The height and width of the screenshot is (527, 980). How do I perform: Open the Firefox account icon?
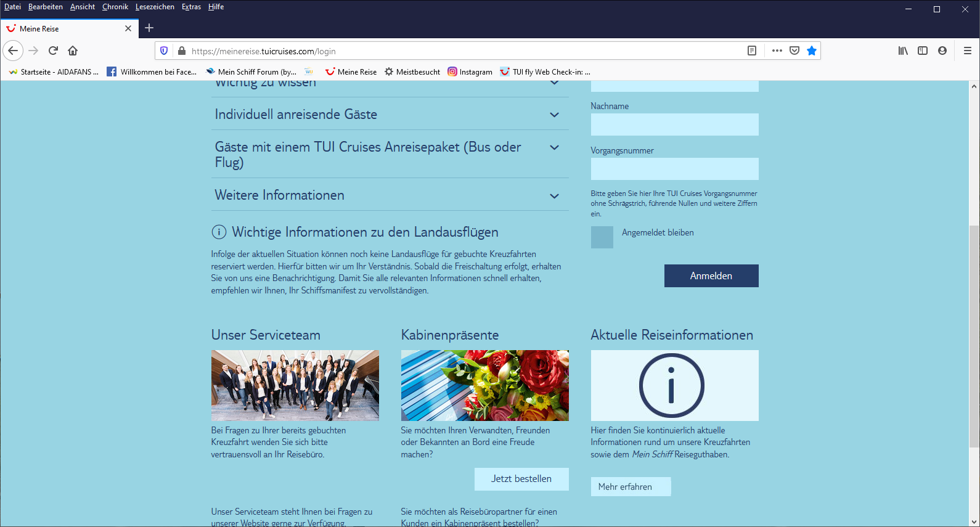942,51
